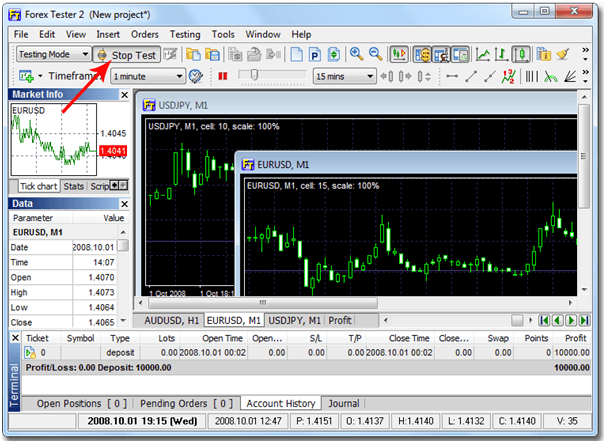The image size is (606, 443).
Task: Click the page icon with green arrows
Action: [334, 54]
